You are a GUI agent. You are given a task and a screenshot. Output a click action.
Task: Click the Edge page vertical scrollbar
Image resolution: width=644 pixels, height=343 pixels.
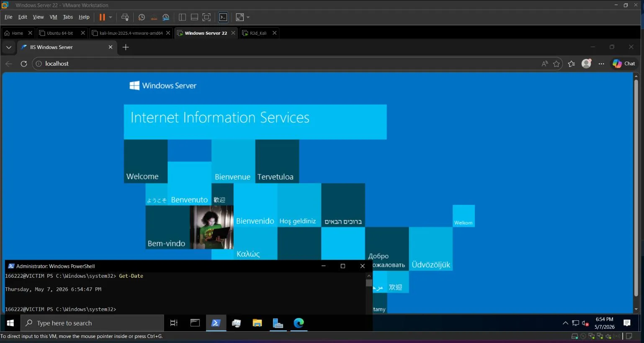[x=636, y=187]
